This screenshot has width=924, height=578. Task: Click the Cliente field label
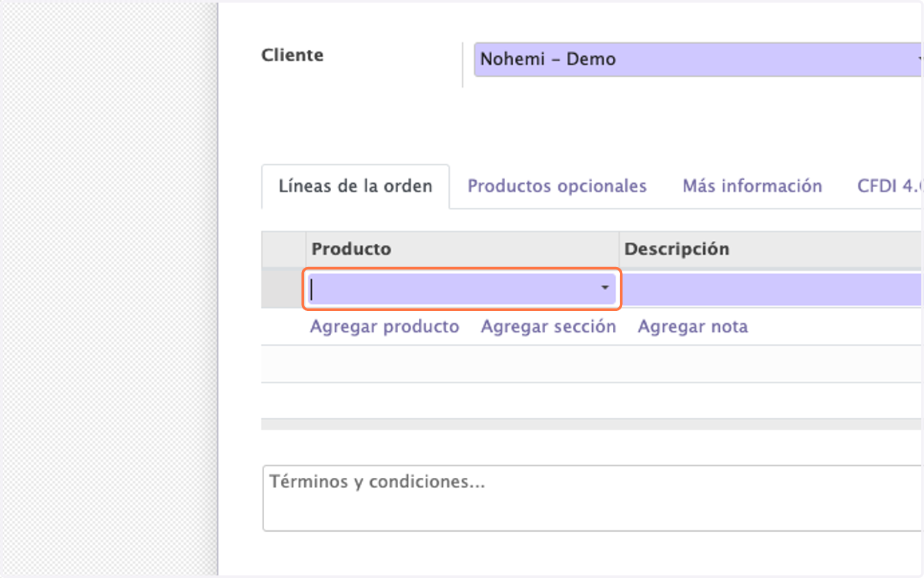293,55
